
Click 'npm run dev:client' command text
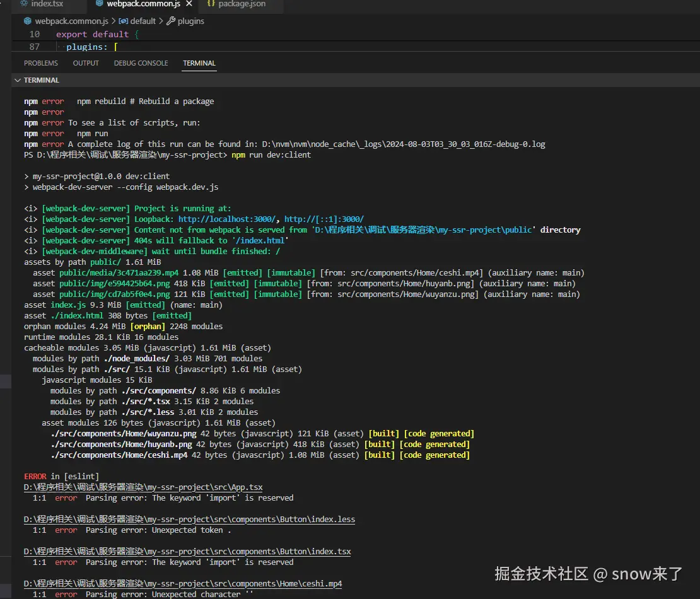click(271, 155)
